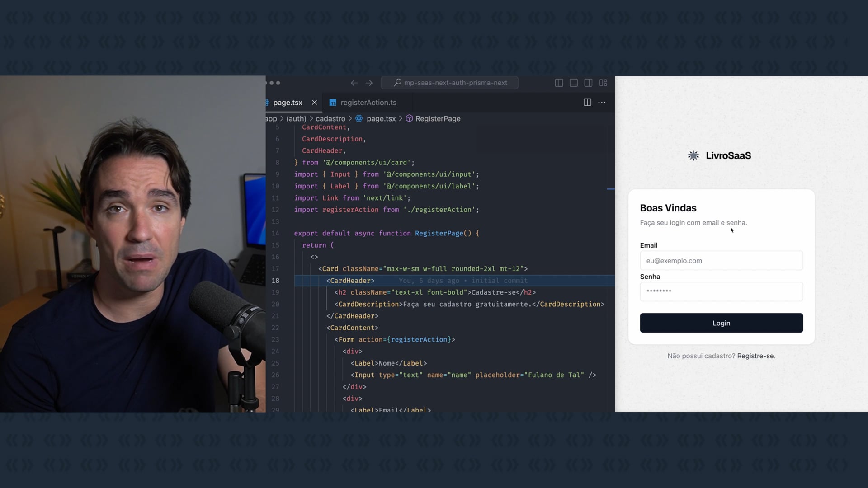
Task: Toggle bottom panel layout icon
Action: coord(573,83)
